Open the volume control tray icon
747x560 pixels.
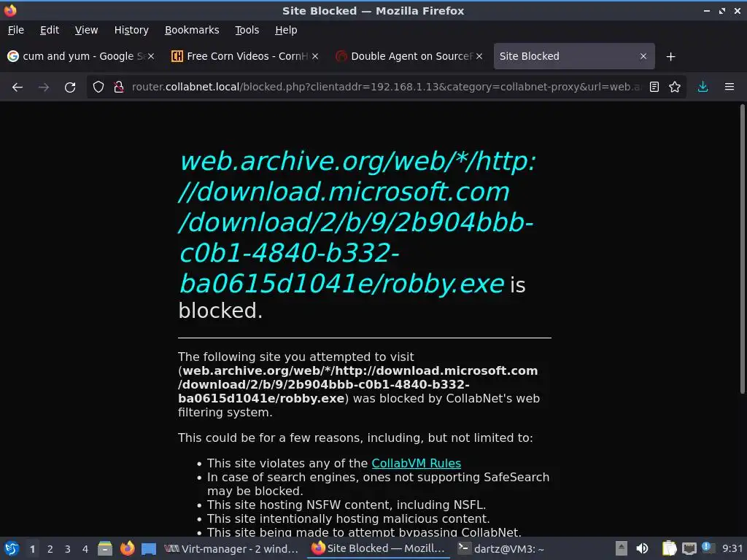point(642,548)
